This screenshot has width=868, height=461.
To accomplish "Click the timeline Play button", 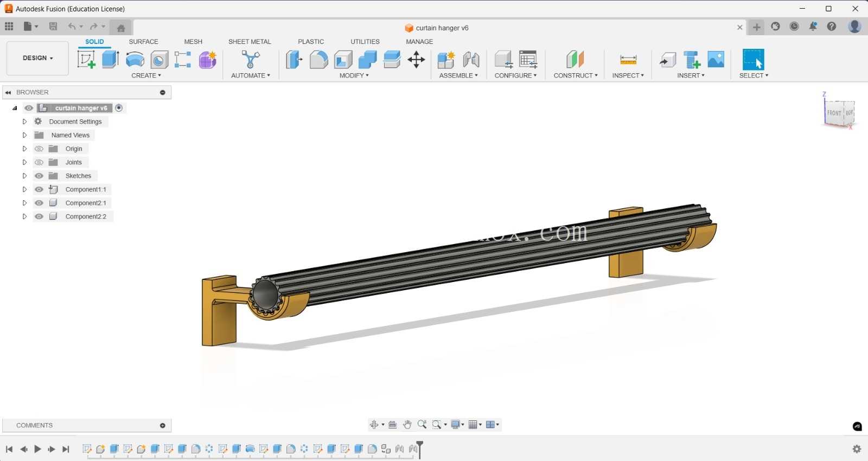I will [37, 449].
